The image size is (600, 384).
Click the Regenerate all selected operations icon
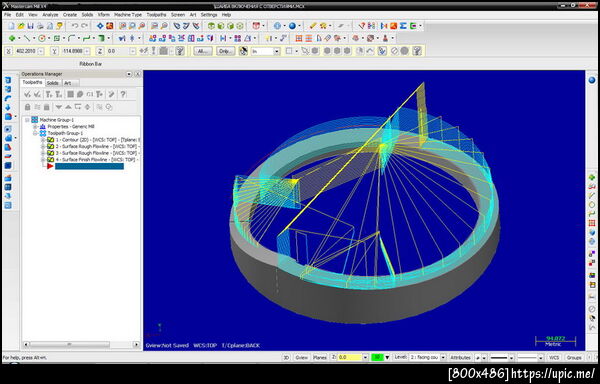point(49,94)
